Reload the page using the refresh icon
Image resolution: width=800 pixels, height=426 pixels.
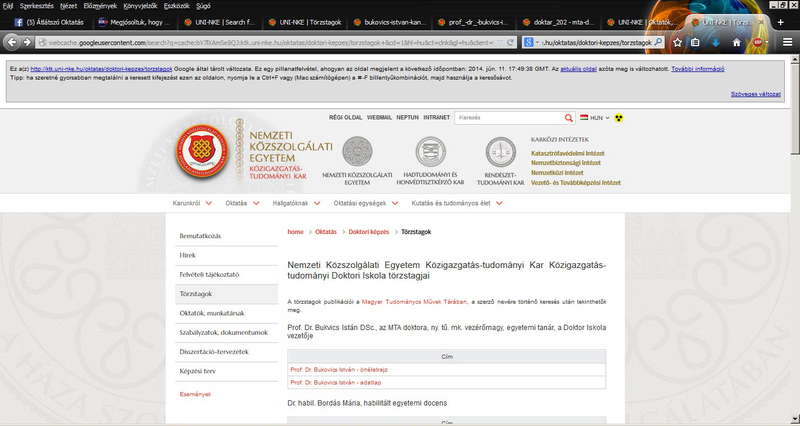510,43
